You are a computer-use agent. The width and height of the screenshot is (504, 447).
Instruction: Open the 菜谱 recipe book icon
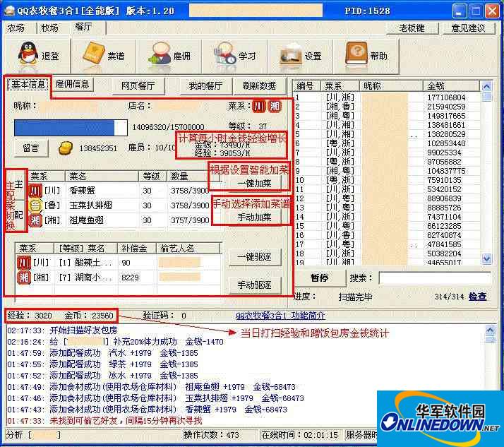tap(93, 53)
